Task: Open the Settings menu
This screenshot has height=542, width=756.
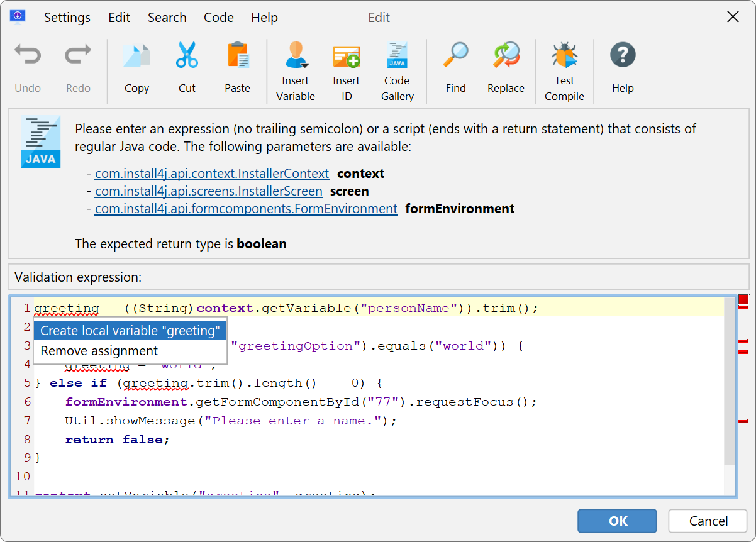Action: (x=67, y=18)
